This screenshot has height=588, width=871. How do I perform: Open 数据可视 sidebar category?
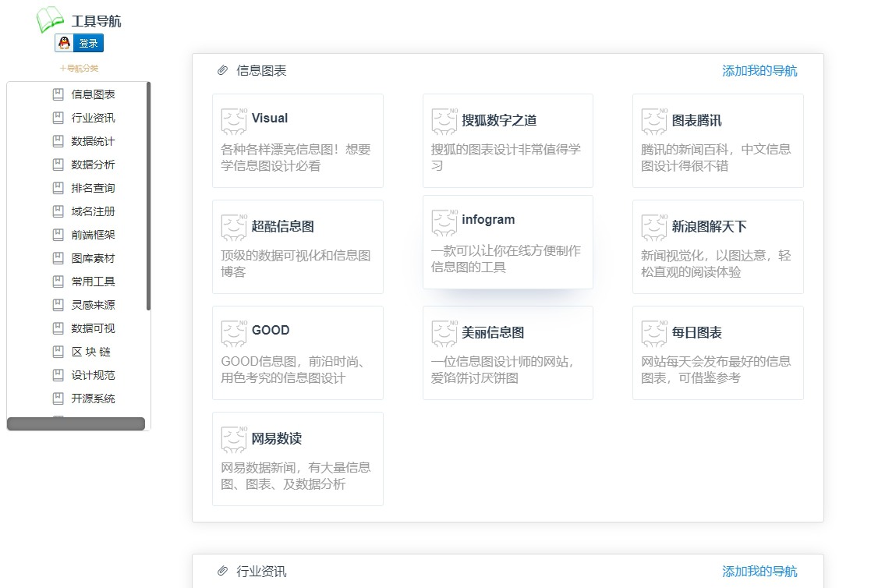click(x=93, y=328)
